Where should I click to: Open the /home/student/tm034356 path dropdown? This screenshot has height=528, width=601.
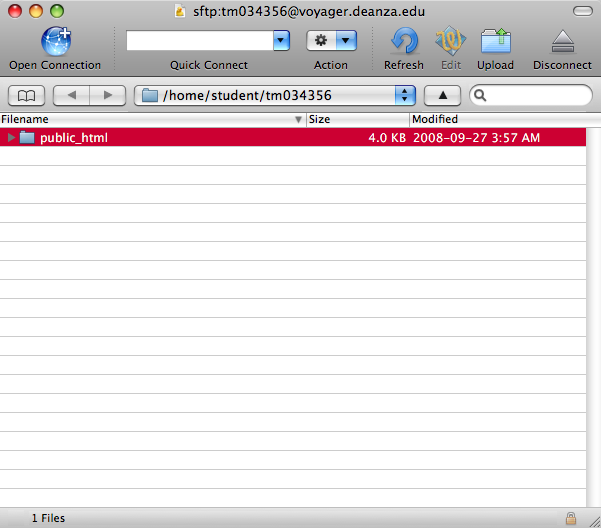275,95
